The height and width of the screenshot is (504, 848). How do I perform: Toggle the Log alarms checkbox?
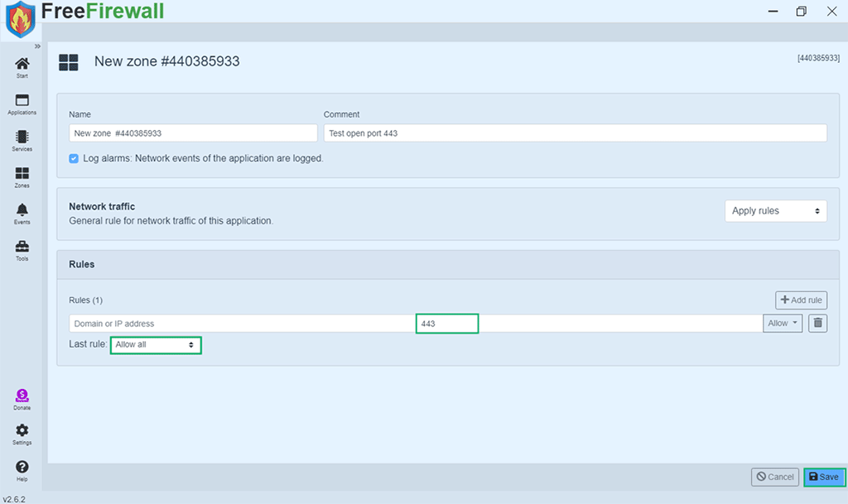pos(74,158)
